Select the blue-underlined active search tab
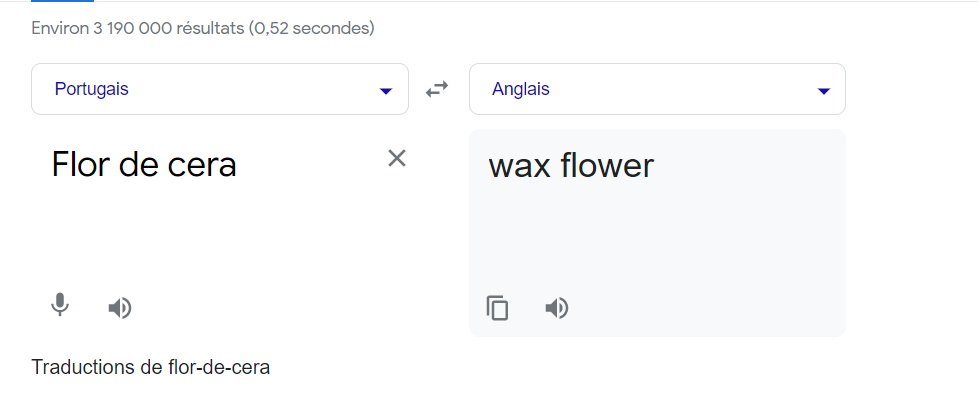 [62, 2]
